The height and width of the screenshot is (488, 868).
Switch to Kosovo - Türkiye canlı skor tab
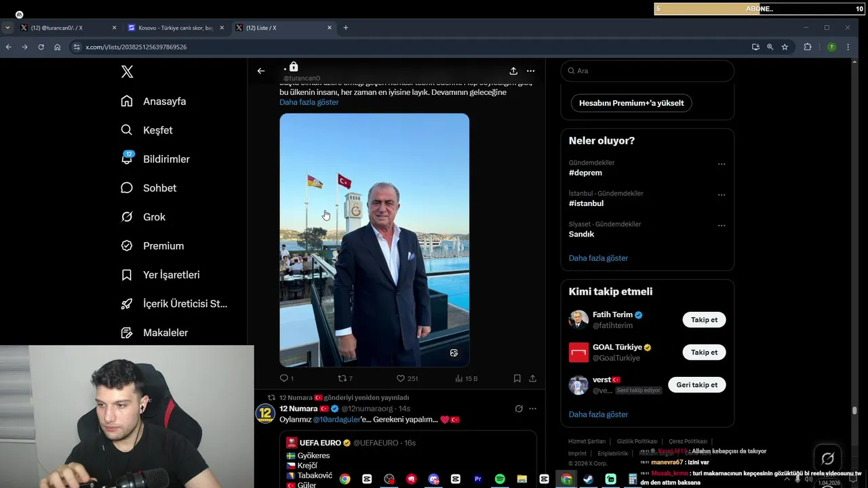click(176, 28)
